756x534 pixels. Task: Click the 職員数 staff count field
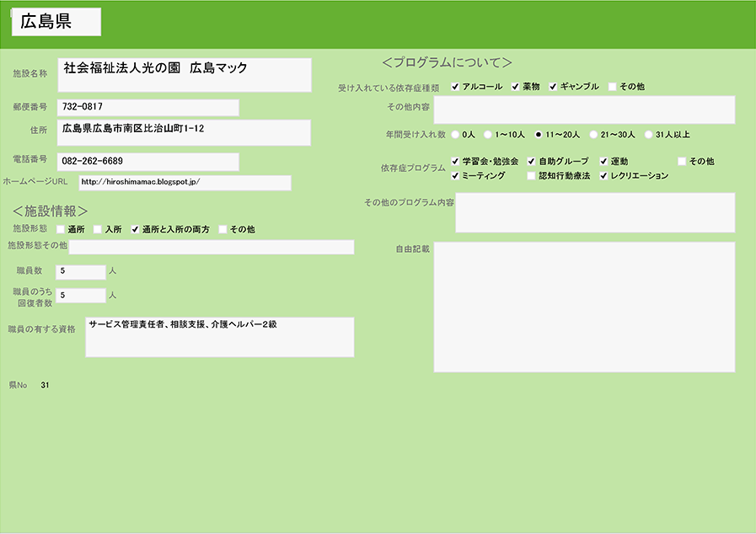[x=80, y=271]
